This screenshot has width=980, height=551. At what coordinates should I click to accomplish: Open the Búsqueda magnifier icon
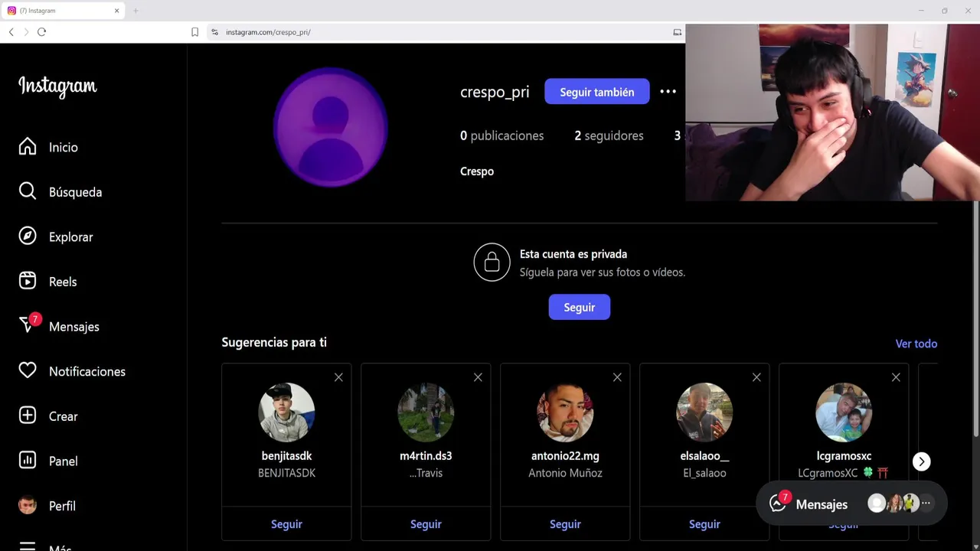click(x=28, y=191)
